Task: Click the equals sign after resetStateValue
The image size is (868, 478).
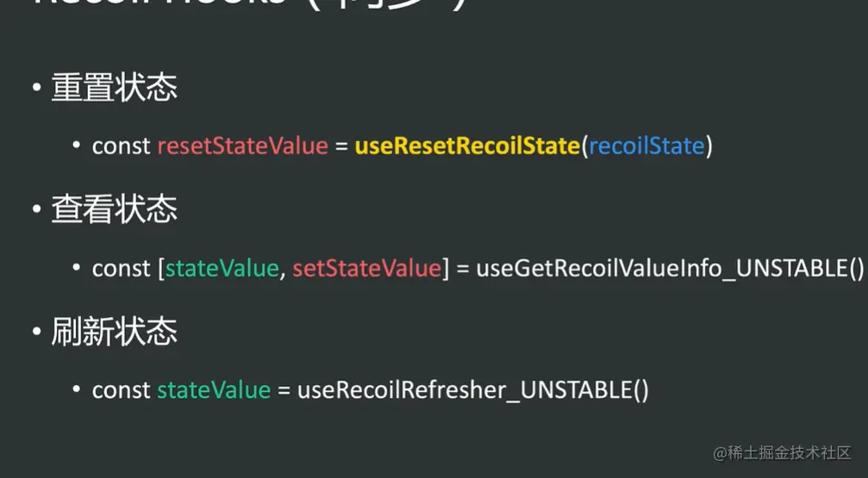Action: pyautogui.click(x=341, y=146)
